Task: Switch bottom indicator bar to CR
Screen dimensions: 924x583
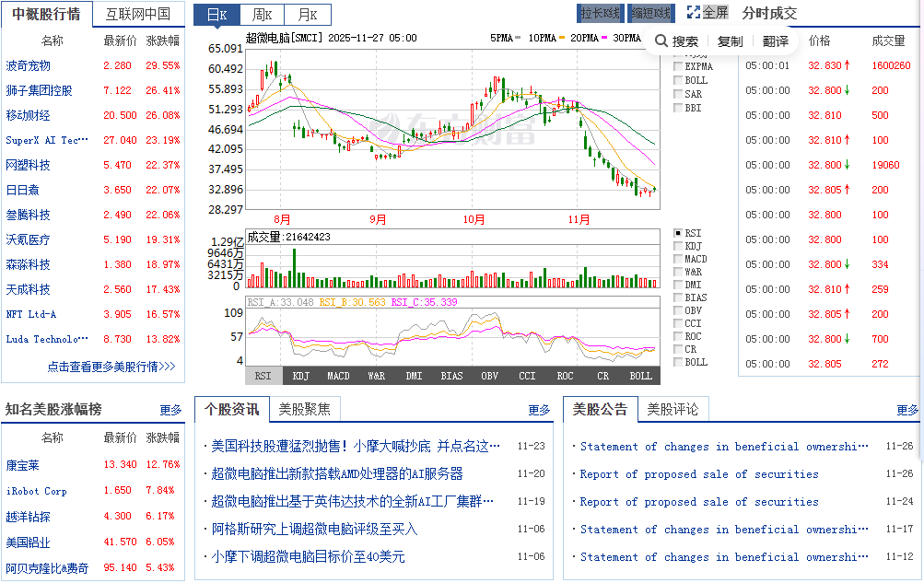Action: (x=602, y=376)
